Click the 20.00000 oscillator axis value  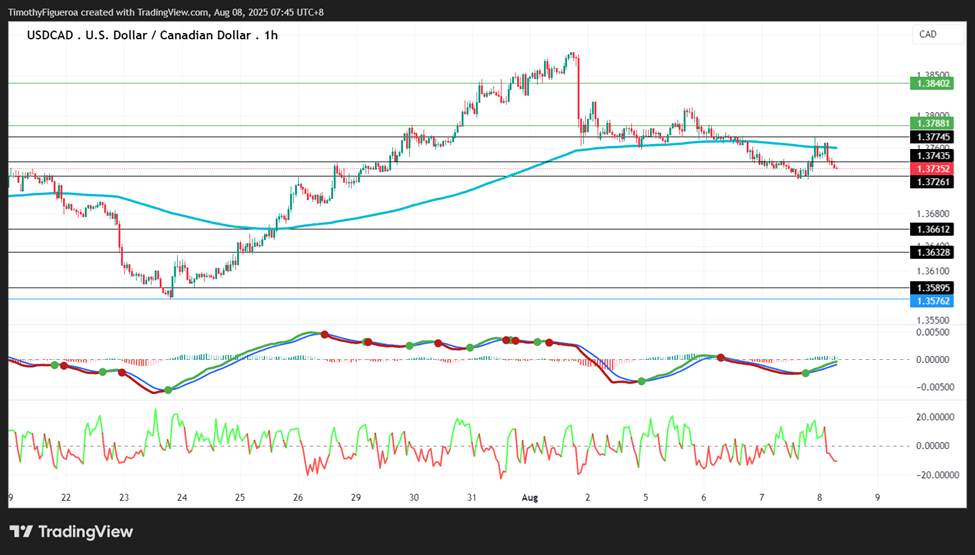(x=936, y=418)
